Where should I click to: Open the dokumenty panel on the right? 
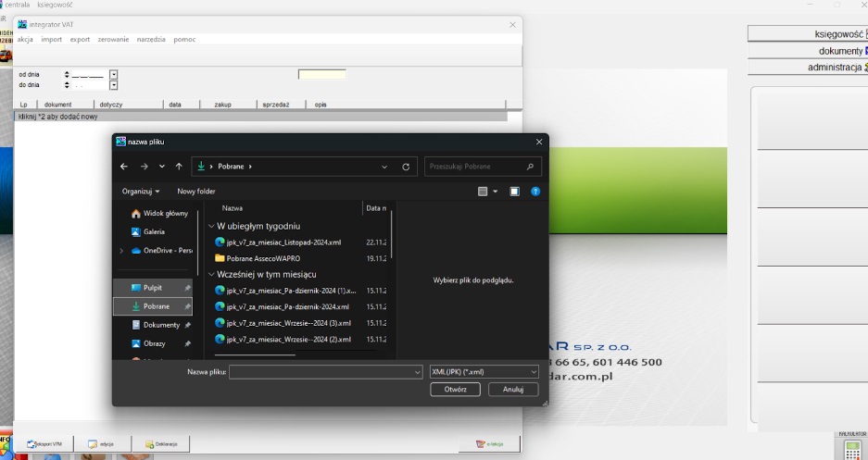pyautogui.click(x=808, y=51)
